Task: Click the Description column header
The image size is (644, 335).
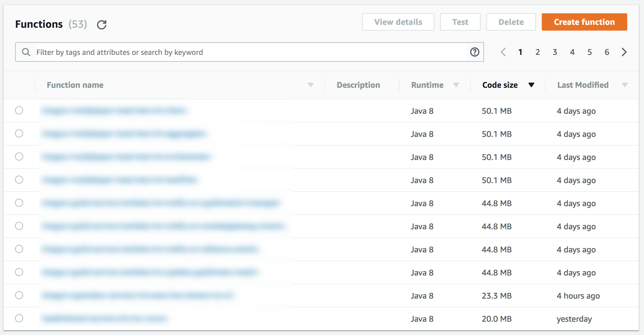Action: click(x=359, y=85)
